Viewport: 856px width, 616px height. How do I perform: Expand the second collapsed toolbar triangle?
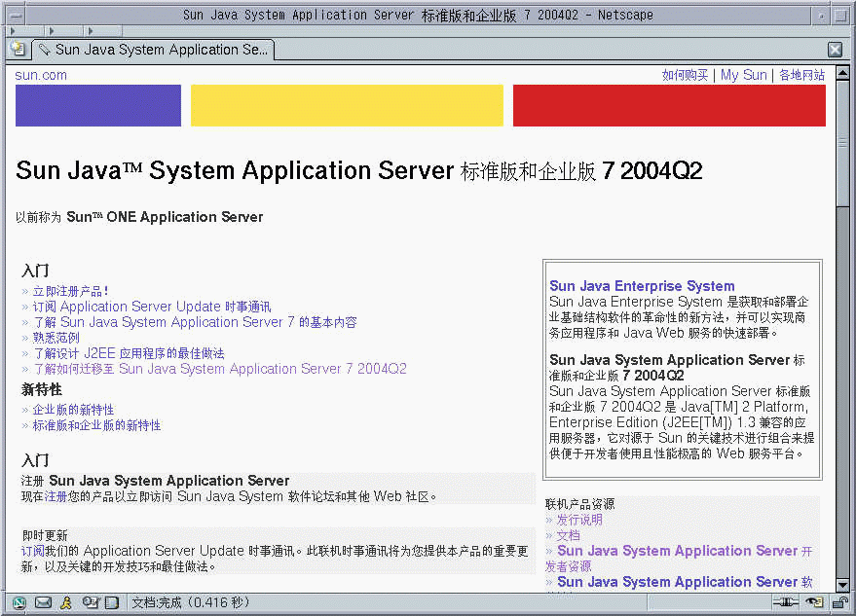pos(52,31)
